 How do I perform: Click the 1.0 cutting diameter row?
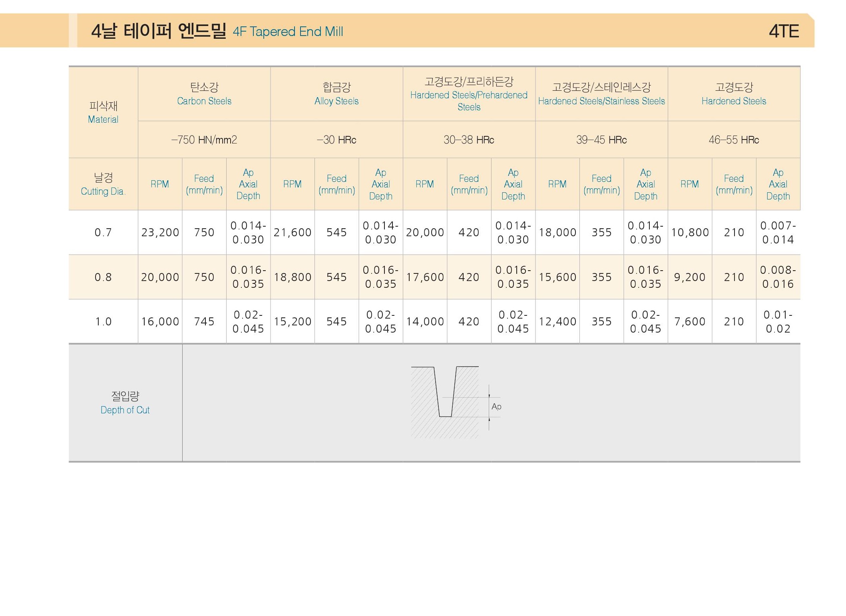pyautogui.click(x=434, y=321)
